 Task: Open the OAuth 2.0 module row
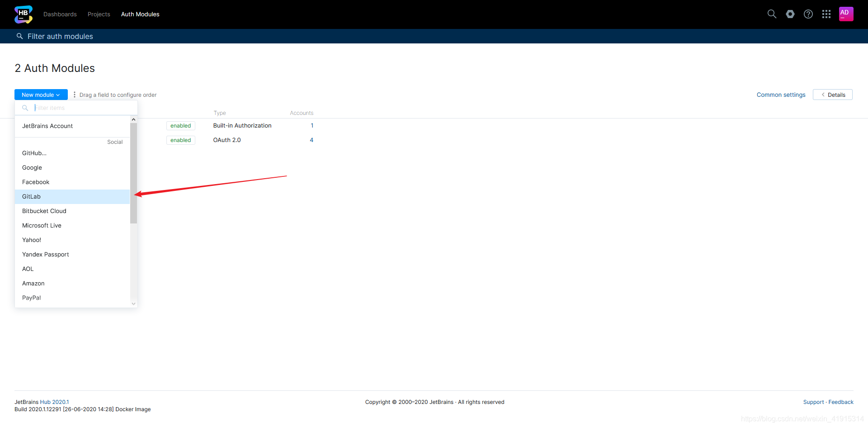pyautogui.click(x=227, y=140)
